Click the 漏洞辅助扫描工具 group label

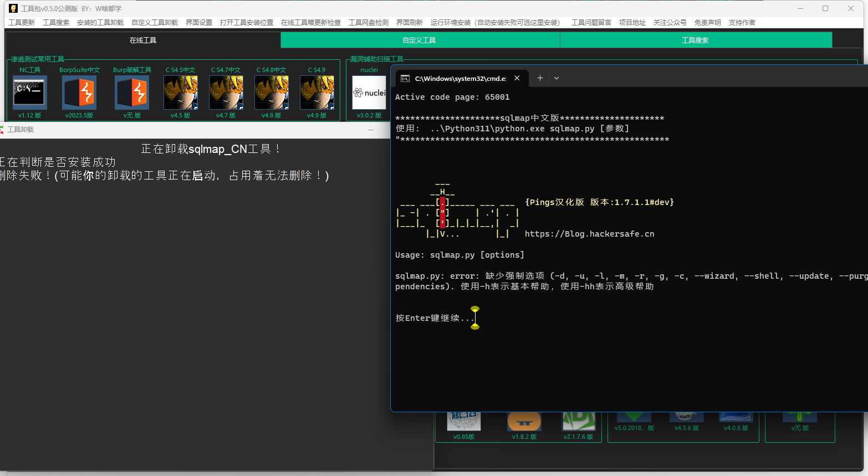pyautogui.click(x=377, y=59)
